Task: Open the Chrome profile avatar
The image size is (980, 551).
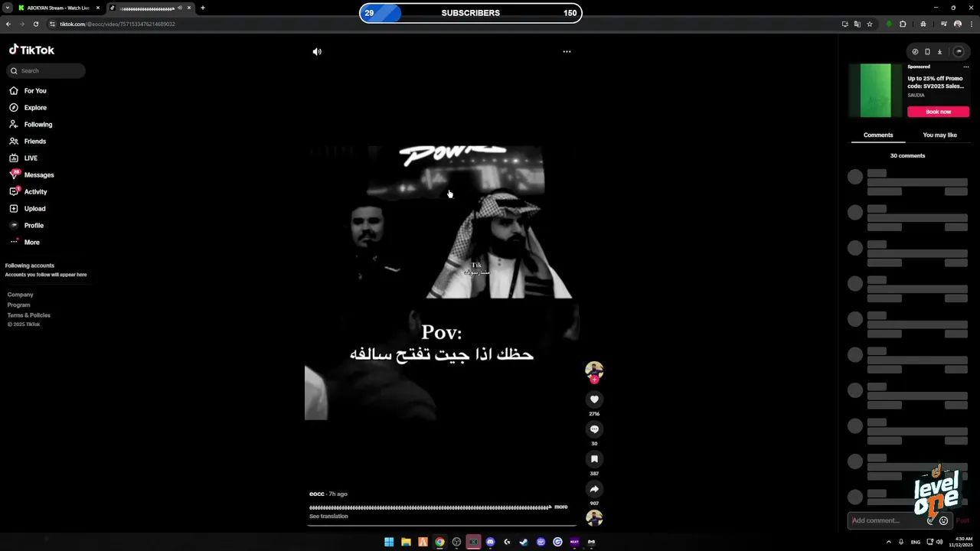Action: 958,24
